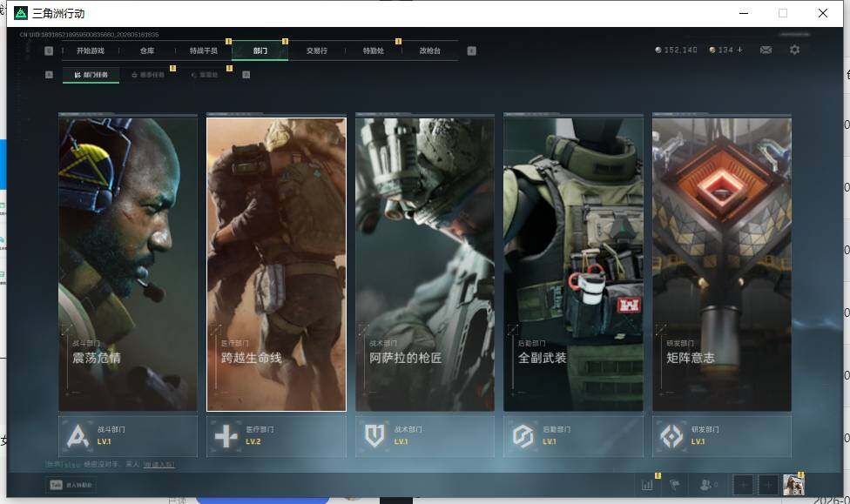Open the 开始游戏 tab

pos(90,51)
